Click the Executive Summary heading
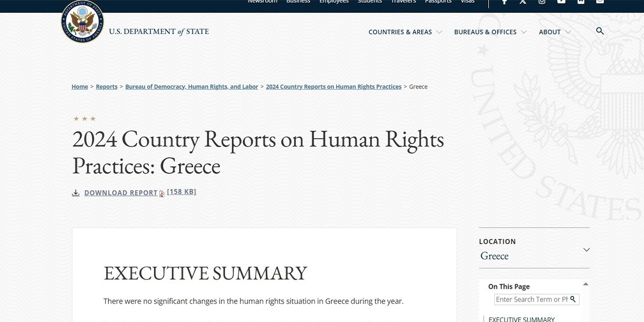Viewport: 644px width, 322px height. pyautogui.click(x=206, y=273)
